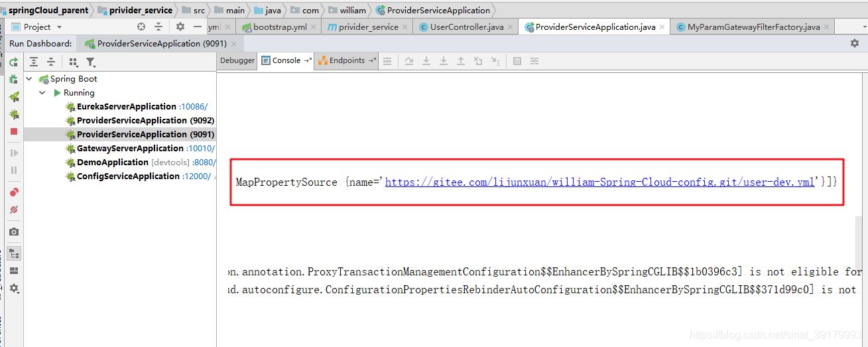Open Run Dashboard settings gear at the right
This screenshot has height=347, width=868.
[854, 43]
